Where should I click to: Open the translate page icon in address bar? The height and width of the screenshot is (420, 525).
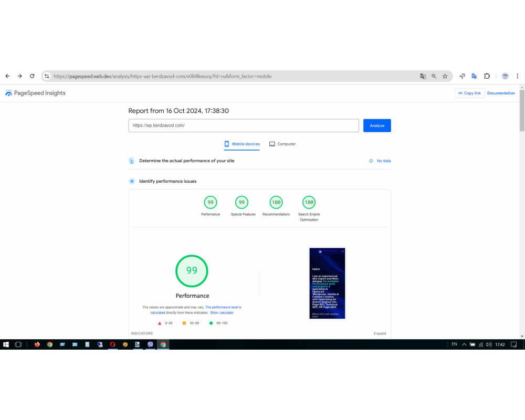pyautogui.click(x=423, y=76)
